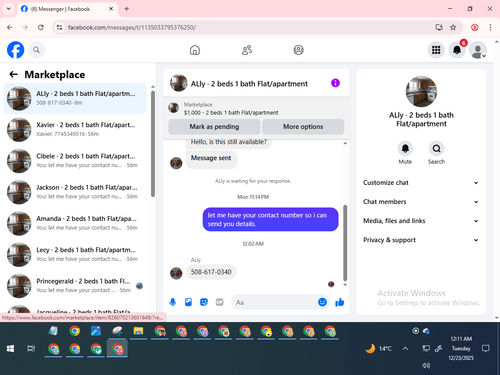Image resolution: width=500 pixels, height=375 pixels.
Task: Click the More options button
Action: coord(303,127)
